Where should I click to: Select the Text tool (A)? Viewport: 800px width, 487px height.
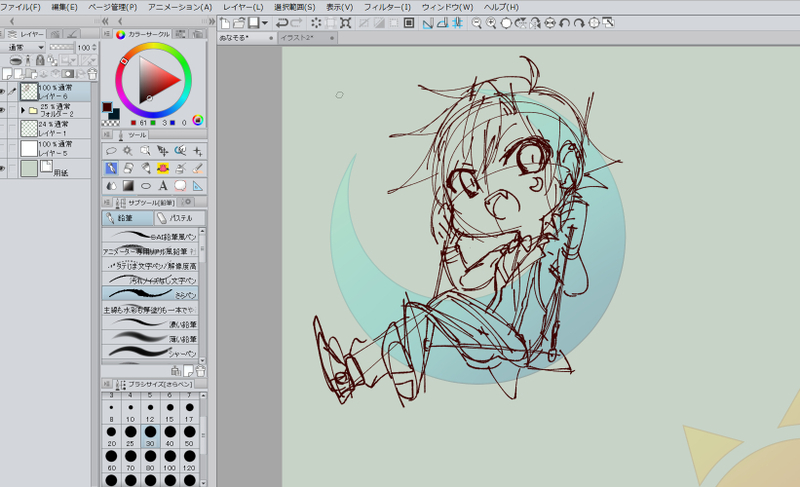[x=163, y=186]
